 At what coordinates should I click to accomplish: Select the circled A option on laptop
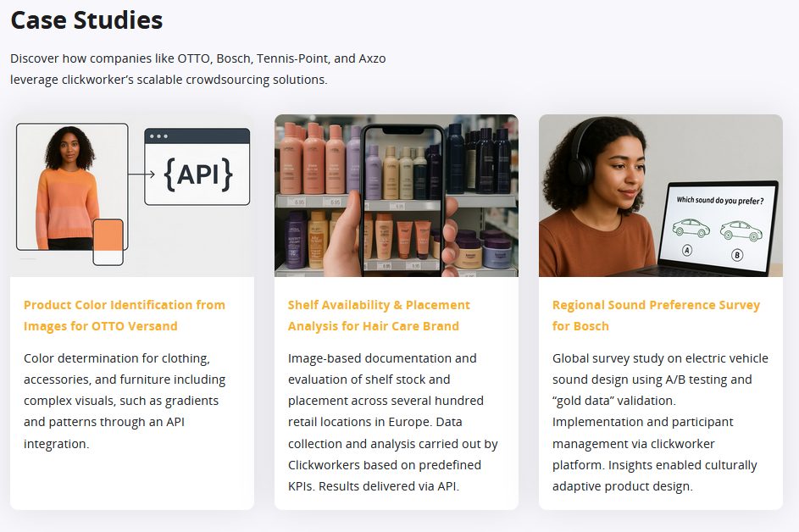687,250
